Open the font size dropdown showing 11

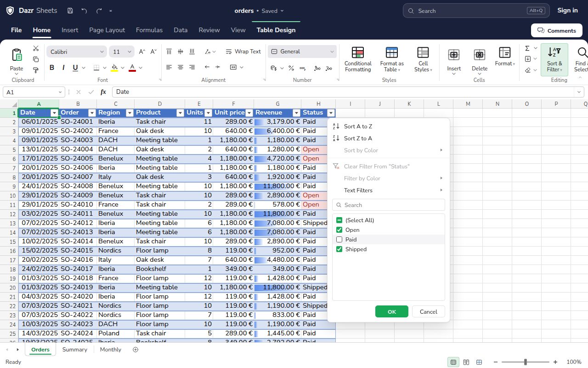coord(122,52)
